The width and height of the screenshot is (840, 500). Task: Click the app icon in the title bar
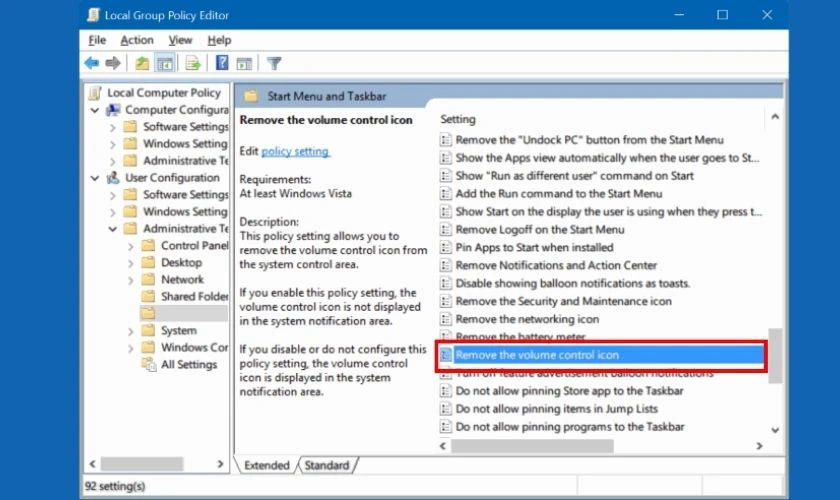point(93,14)
